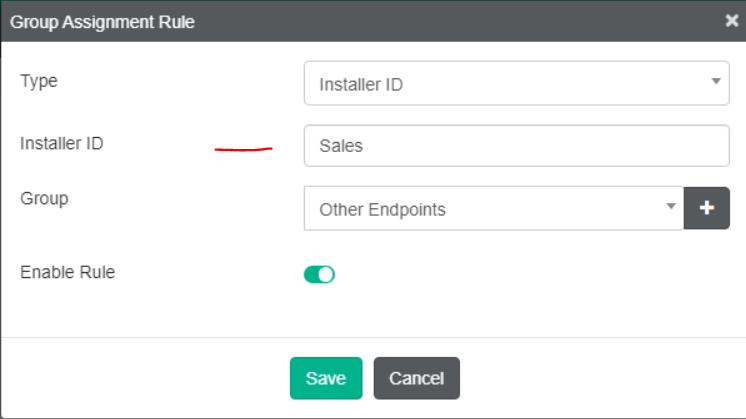This screenshot has width=746, height=419.
Task: Click the Group field label
Action: click(x=44, y=198)
